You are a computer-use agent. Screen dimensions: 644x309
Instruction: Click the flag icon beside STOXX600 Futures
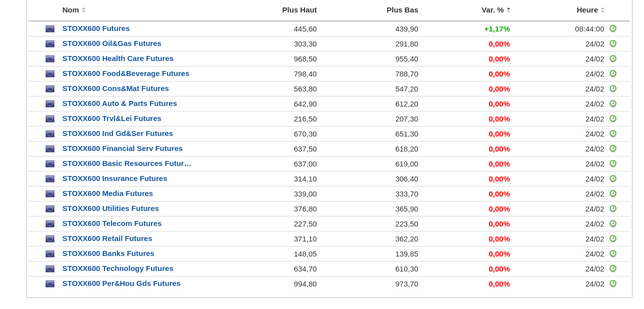pos(50,29)
